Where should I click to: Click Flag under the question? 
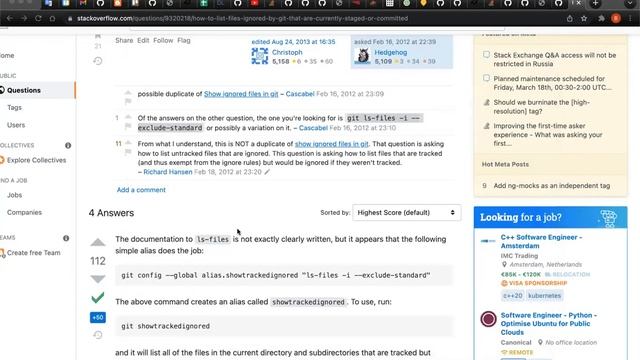click(x=184, y=40)
